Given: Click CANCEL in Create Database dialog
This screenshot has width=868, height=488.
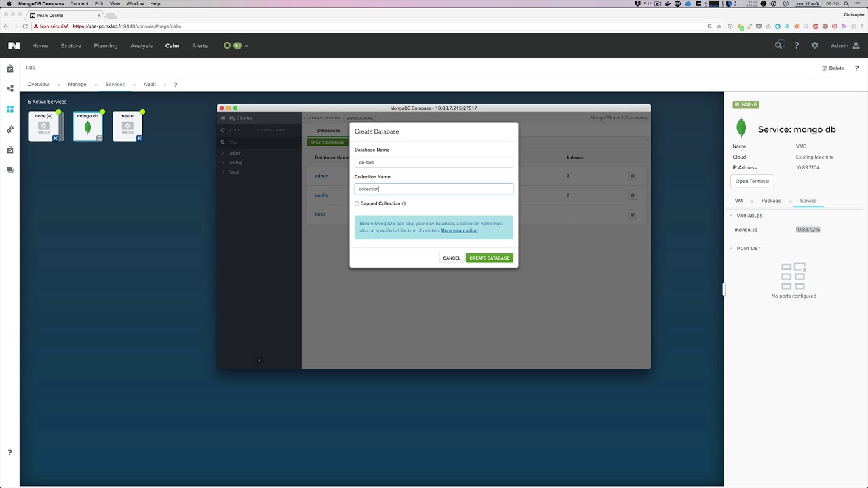Looking at the screenshot, I should tap(452, 258).
